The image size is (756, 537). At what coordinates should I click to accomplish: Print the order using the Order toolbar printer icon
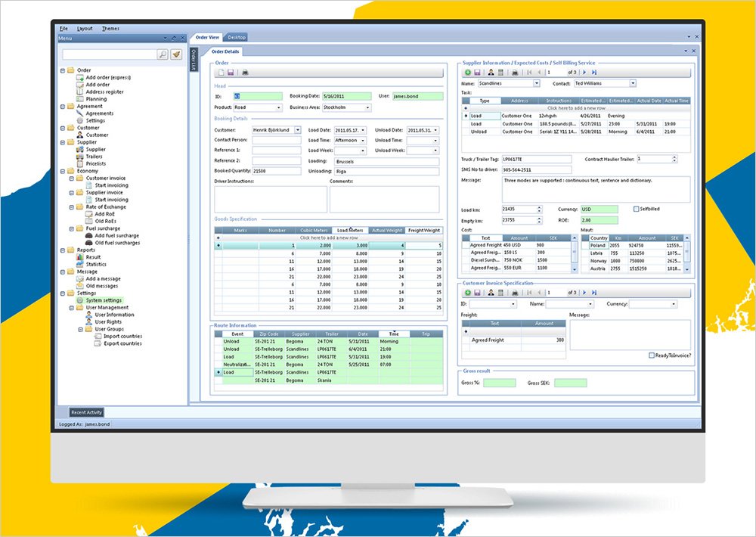pyautogui.click(x=244, y=73)
